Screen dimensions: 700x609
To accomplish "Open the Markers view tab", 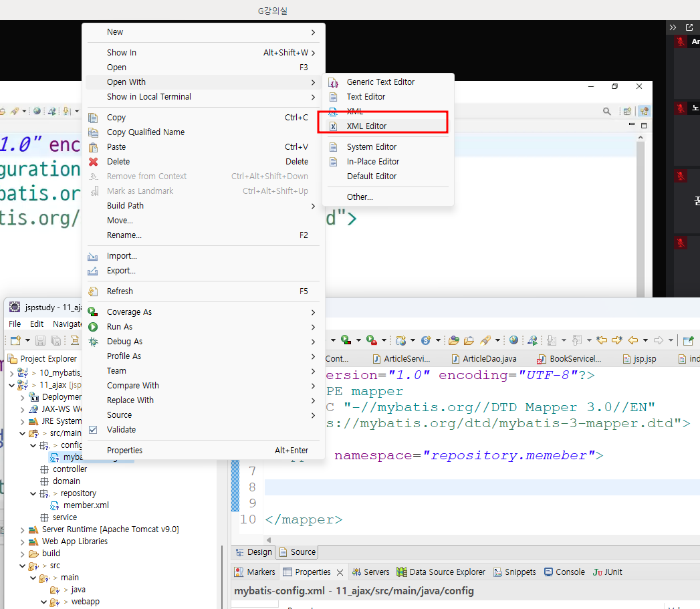I will (x=255, y=572).
